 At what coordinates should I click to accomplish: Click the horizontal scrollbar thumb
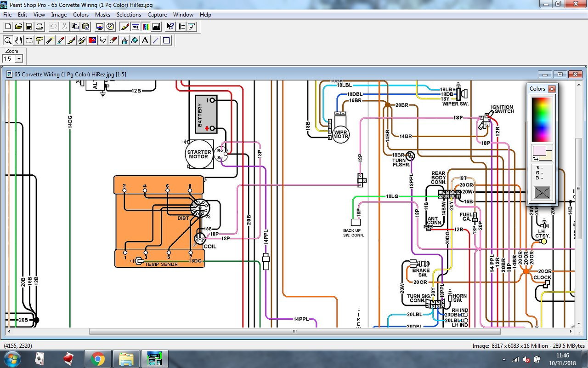point(294,331)
